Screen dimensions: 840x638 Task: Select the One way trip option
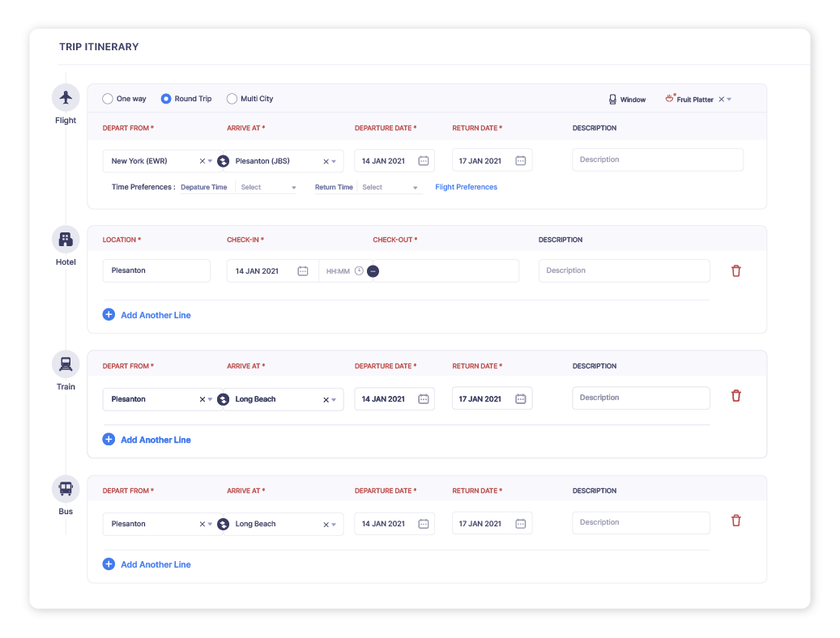[x=107, y=98]
